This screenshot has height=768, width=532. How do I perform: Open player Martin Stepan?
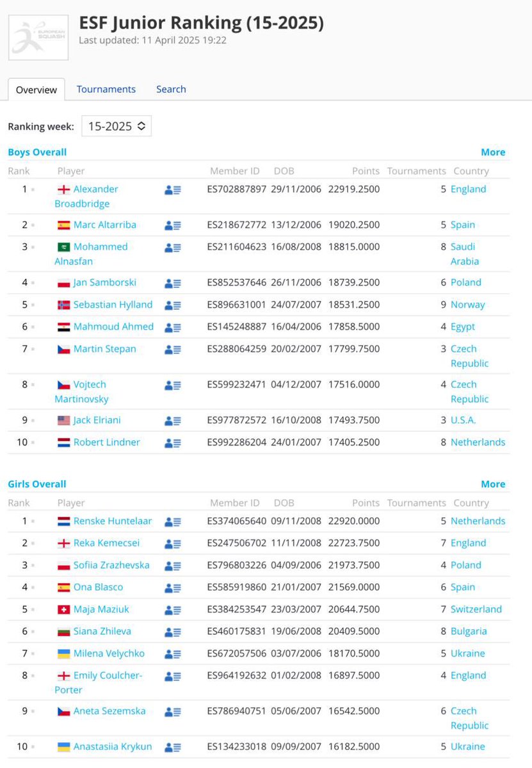105,349
